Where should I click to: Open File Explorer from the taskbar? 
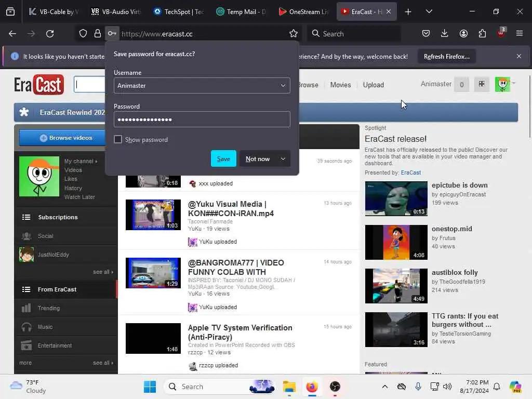pos(289,387)
